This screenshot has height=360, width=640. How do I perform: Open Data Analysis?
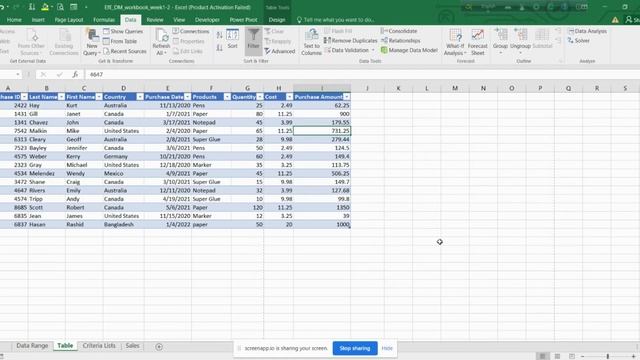pyautogui.click(x=587, y=31)
